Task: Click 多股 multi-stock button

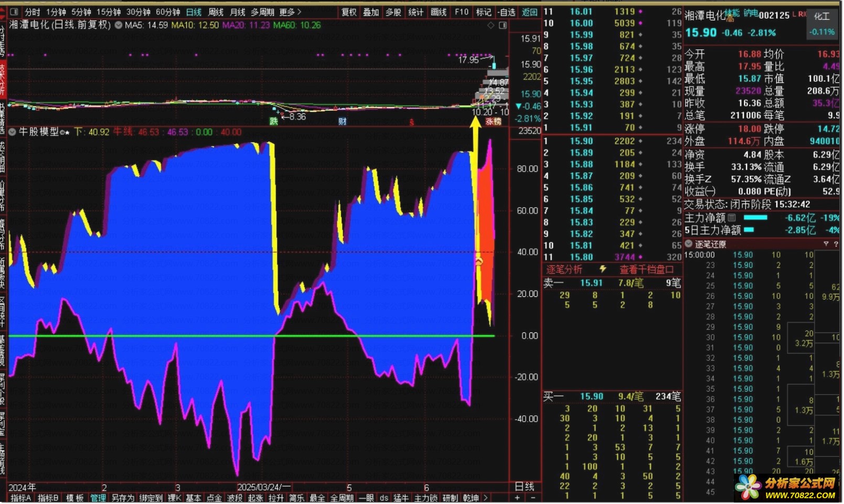Action: click(393, 12)
